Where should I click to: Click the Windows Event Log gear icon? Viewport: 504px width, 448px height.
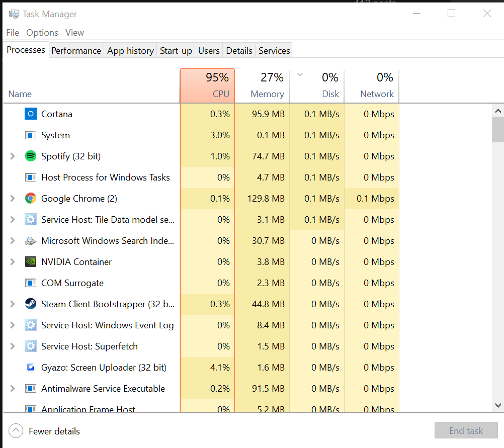pyautogui.click(x=31, y=325)
